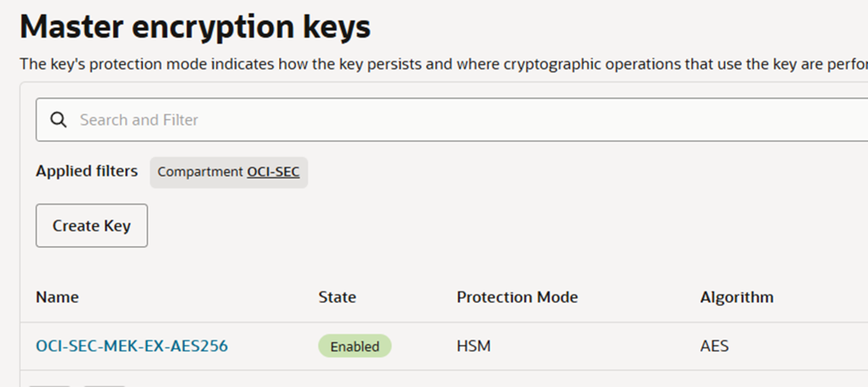Click the Applied filters label
The height and width of the screenshot is (387, 868).
[x=87, y=171]
